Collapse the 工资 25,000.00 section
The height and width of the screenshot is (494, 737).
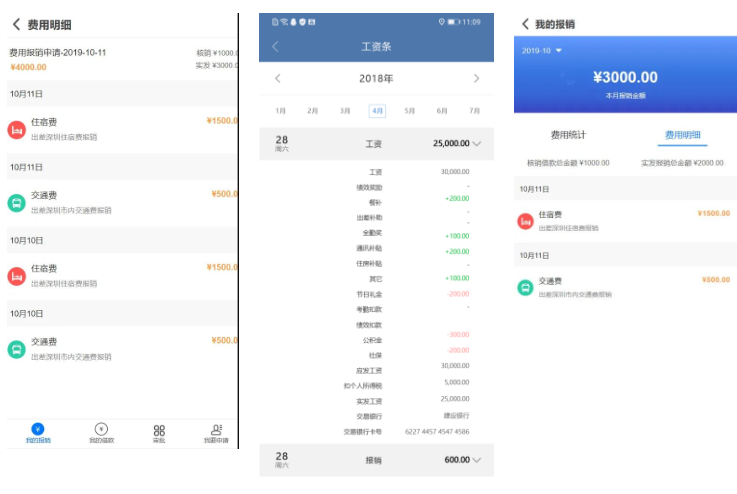476,144
